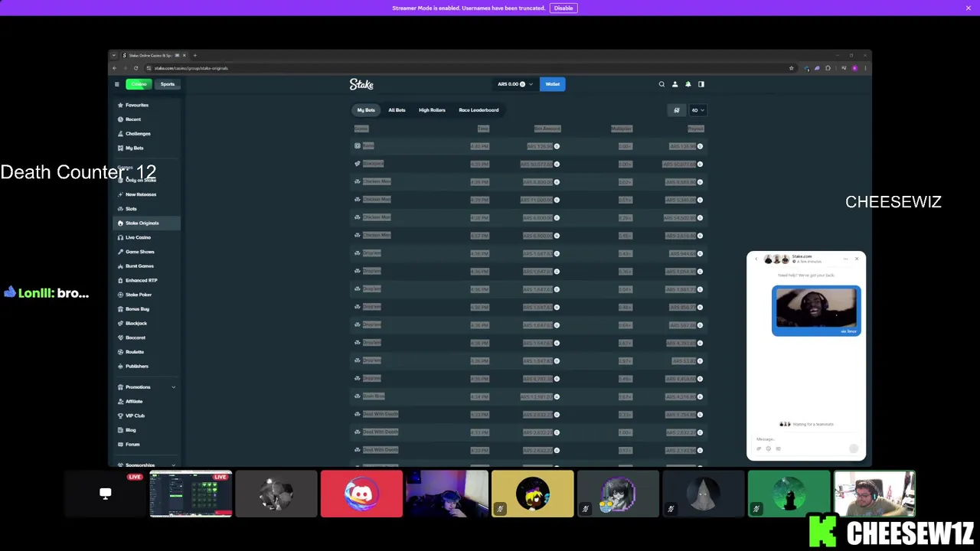The image size is (980, 551).
Task: Open Live Casino in the sidebar
Action: pos(145,237)
